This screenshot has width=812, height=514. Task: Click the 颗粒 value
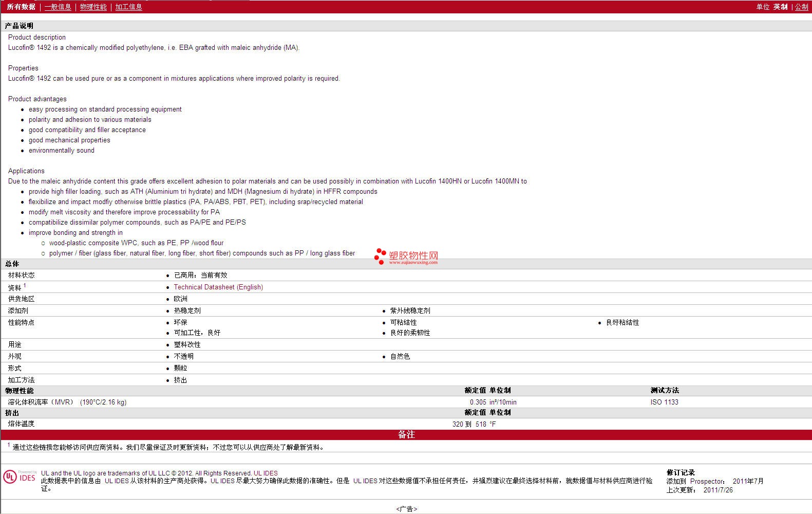(180, 368)
